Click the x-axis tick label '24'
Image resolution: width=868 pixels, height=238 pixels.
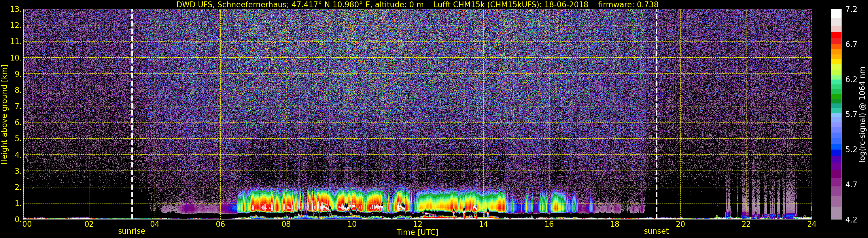click(812, 224)
